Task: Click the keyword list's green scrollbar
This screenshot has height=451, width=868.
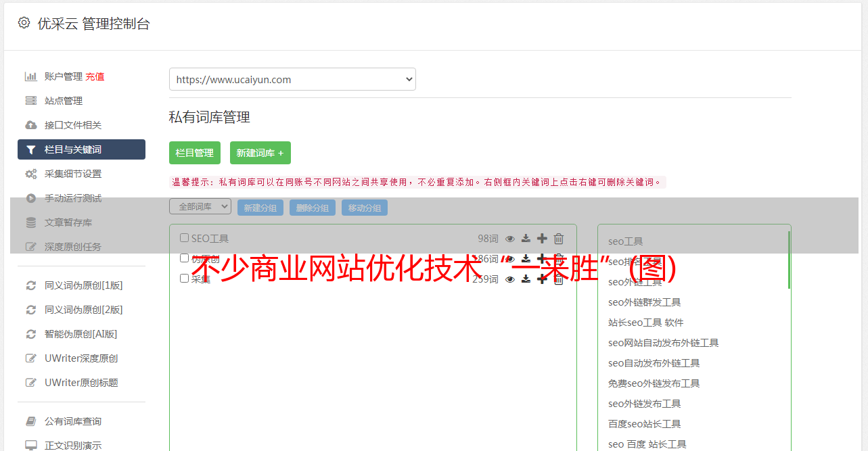Action: pyautogui.click(x=789, y=260)
